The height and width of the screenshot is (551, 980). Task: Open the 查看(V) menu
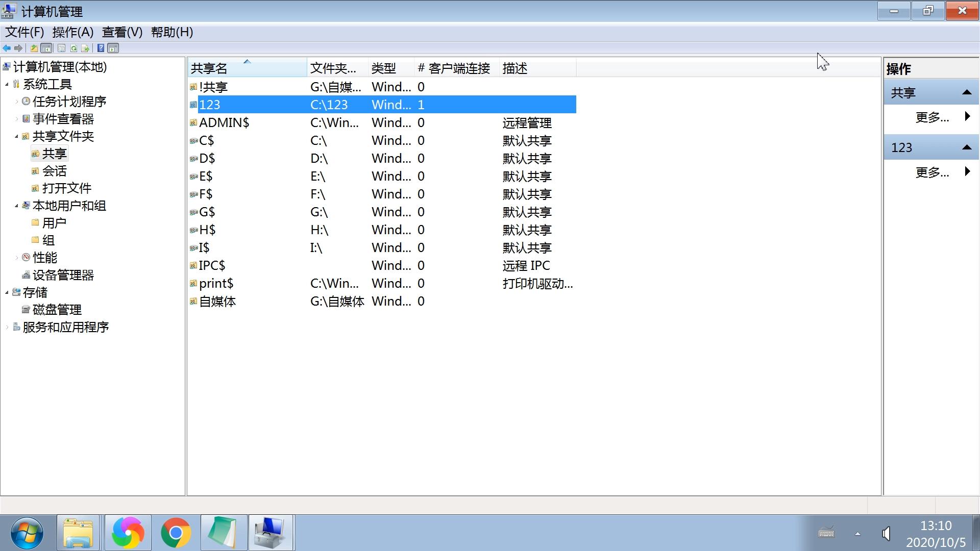[122, 32]
